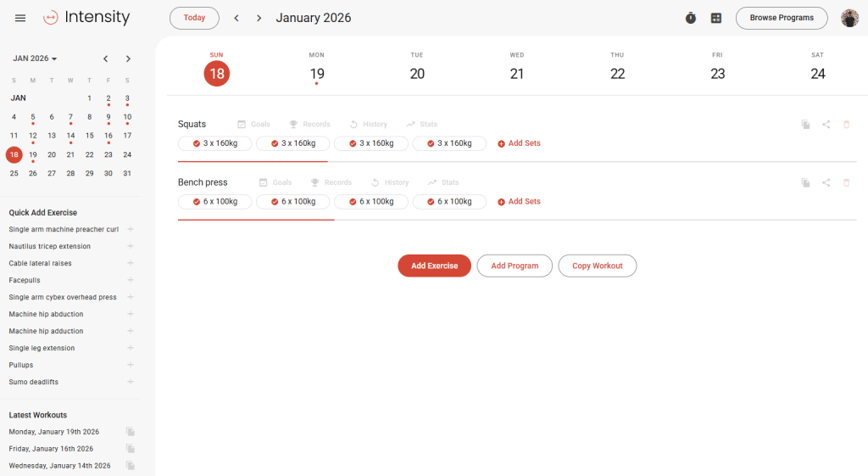Open the plate calculator icon
Viewport: 868px width, 476px height.
tap(716, 18)
